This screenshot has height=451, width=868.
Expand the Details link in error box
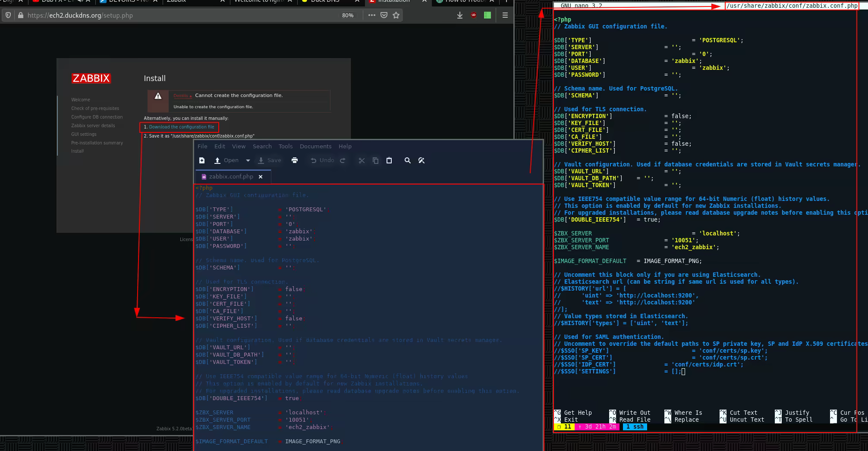pos(182,96)
